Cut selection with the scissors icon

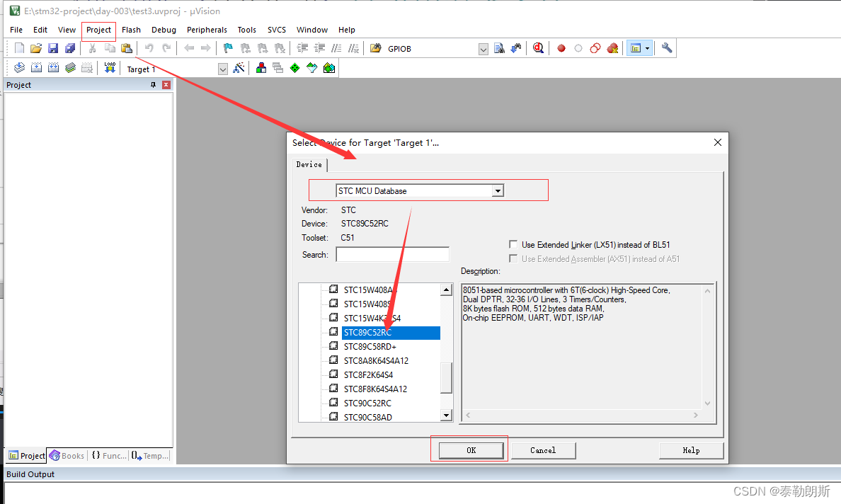point(92,48)
